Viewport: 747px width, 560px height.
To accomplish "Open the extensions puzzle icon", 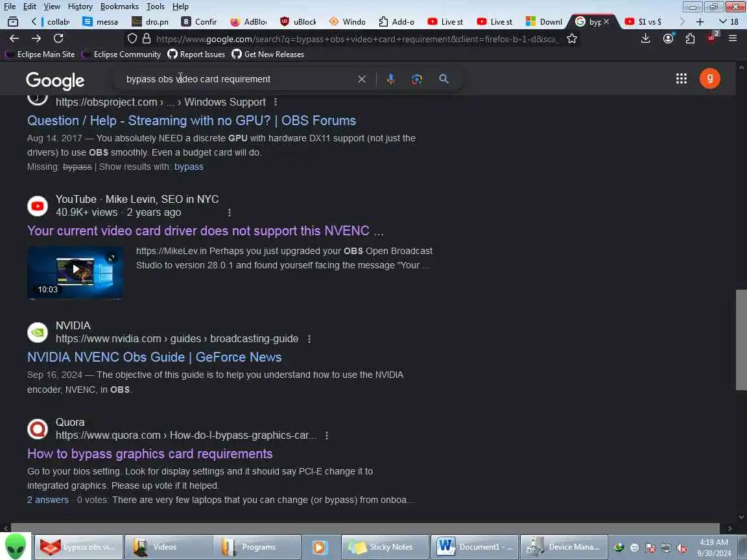I will point(691,39).
